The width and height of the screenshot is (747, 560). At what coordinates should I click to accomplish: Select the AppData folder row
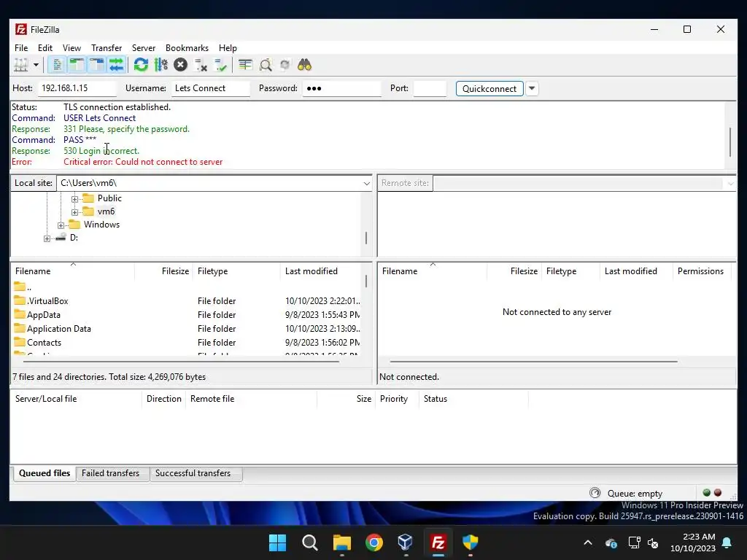tap(186, 315)
